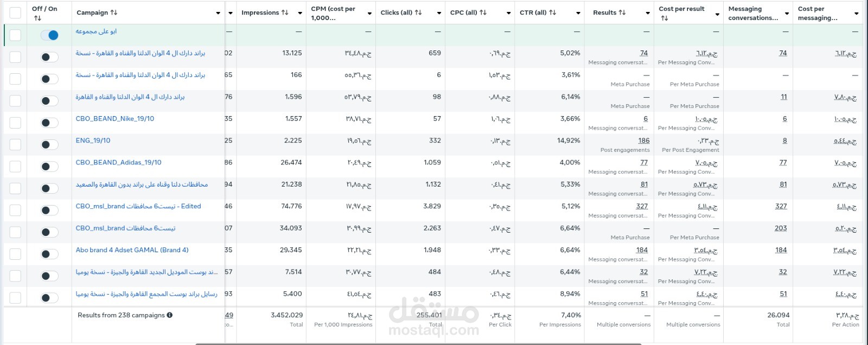This screenshot has height=345, width=868.
Task: Select checkbox for CBO_BEAND_Nike_19/10 row
Action: click(x=15, y=123)
